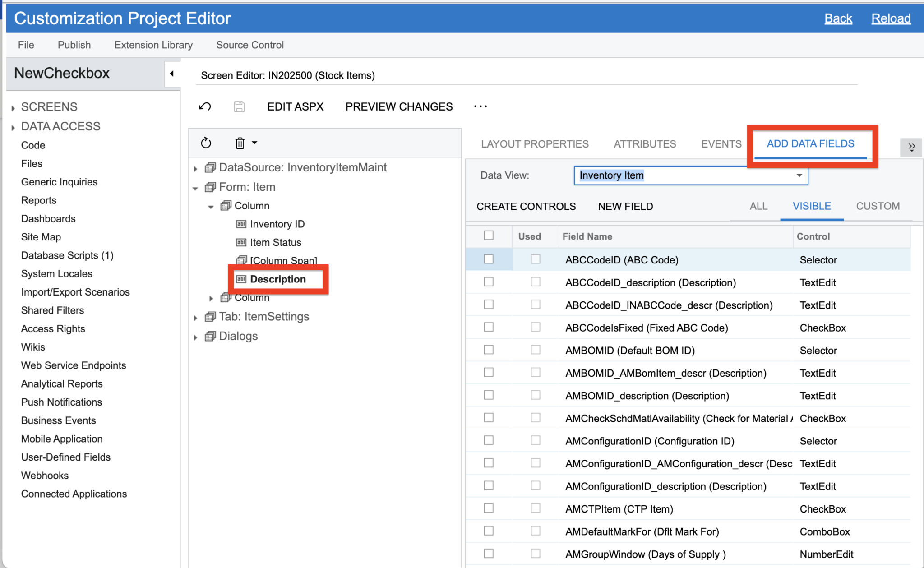Open the Data View dropdown list
Image resolution: width=924 pixels, height=568 pixels.
point(799,175)
